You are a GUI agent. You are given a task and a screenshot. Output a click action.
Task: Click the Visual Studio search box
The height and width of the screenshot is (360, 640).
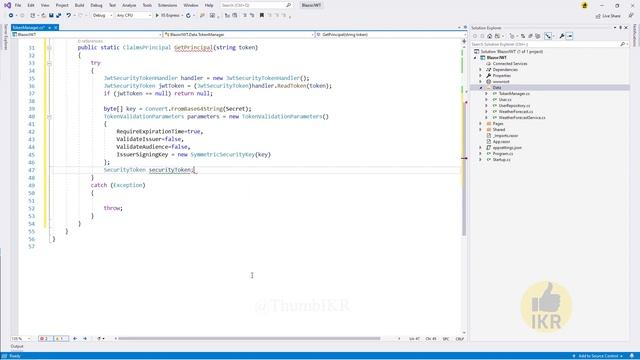pos(256,5)
